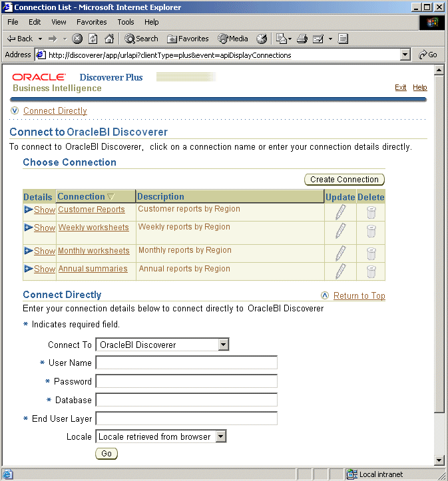Click the Create Connection button
Image resolution: width=448 pixels, height=481 pixels.
click(x=344, y=180)
